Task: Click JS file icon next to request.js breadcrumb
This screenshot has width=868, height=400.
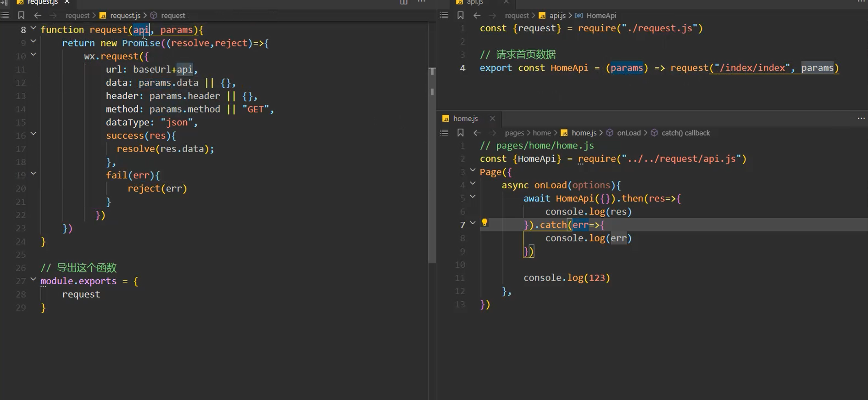Action: pos(103,16)
